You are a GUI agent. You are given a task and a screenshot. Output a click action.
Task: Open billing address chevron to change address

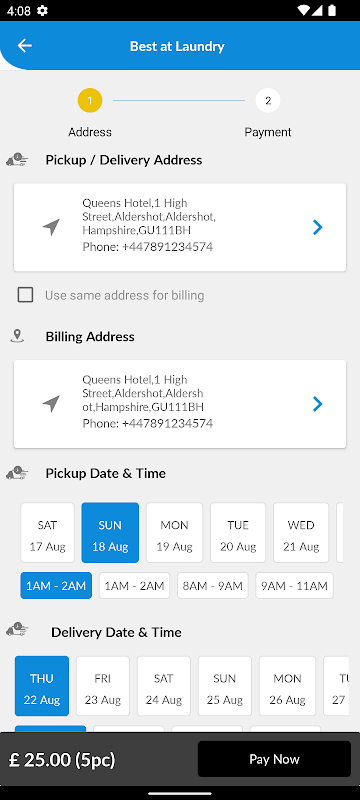click(317, 404)
